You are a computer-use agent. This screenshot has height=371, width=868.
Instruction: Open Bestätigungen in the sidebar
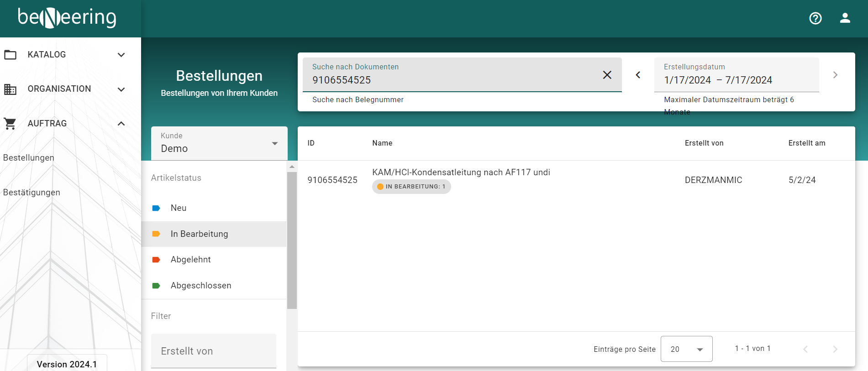32,193
